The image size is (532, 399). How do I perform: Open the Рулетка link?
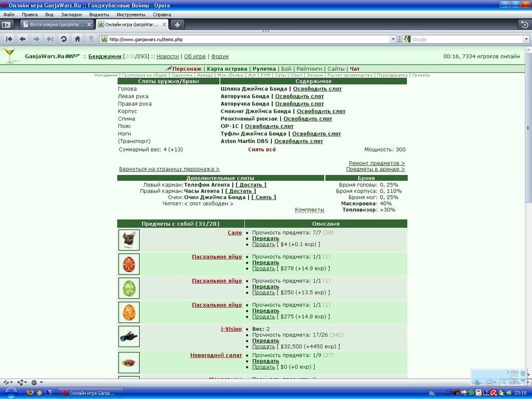coord(264,69)
